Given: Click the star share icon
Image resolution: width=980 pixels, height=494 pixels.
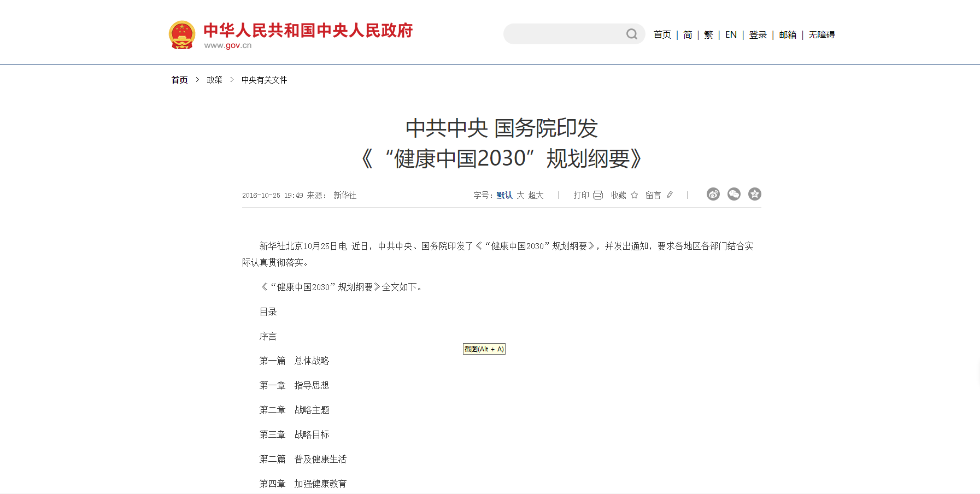Looking at the screenshot, I should click(754, 195).
